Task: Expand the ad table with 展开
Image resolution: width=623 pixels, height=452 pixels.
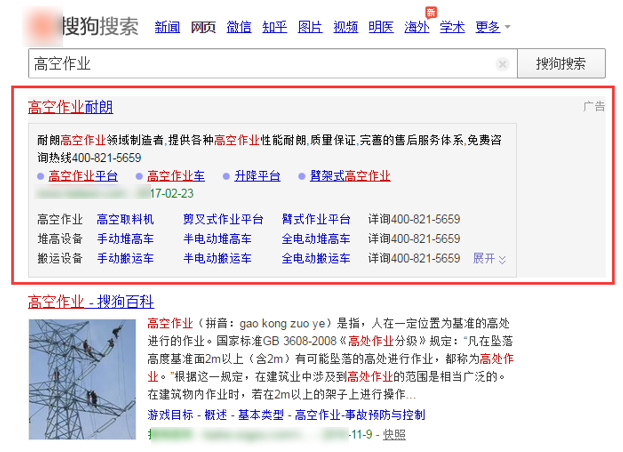Action: pos(489,259)
